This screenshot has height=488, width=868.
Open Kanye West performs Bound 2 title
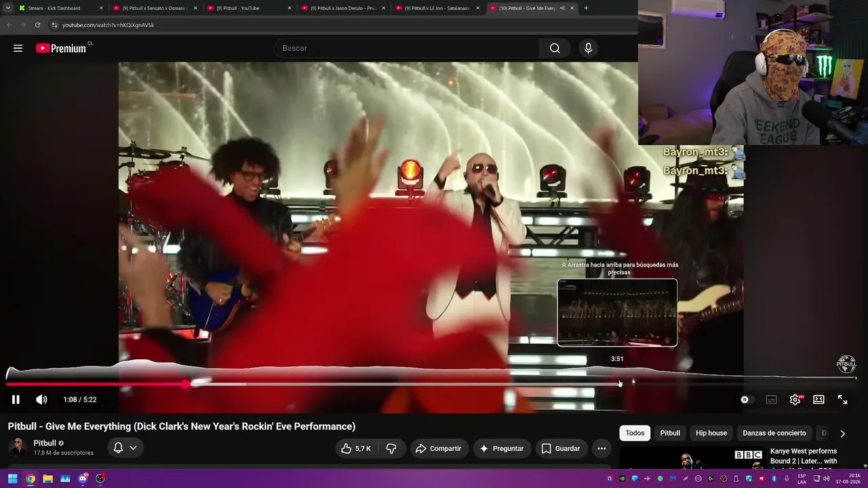click(804, 456)
